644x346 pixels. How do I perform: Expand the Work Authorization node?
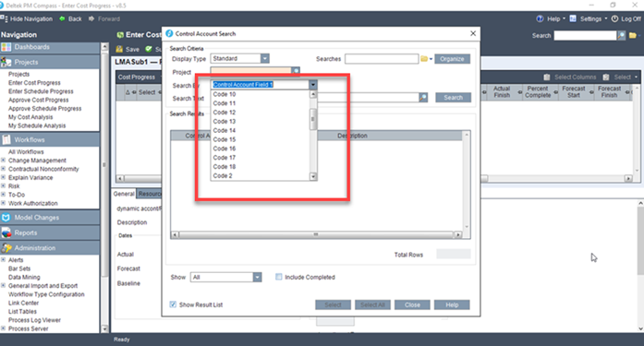click(x=4, y=203)
